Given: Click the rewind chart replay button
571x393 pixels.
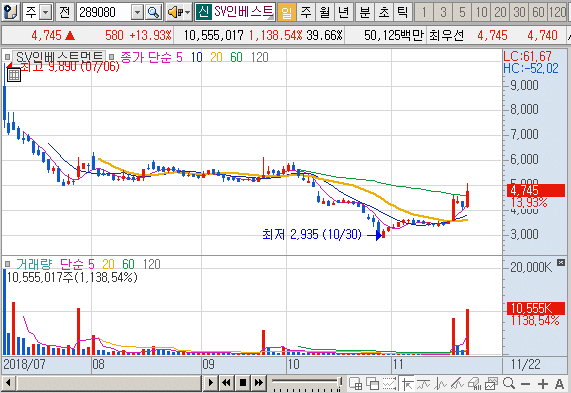Looking at the screenshot, I should [226, 383].
